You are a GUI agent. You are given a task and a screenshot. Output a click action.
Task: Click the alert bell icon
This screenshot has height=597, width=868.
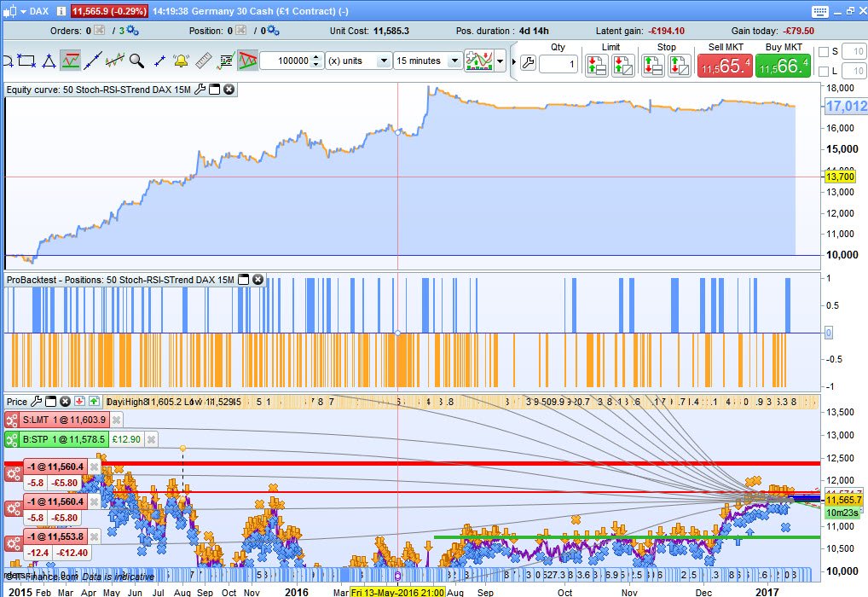pos(181,61)
